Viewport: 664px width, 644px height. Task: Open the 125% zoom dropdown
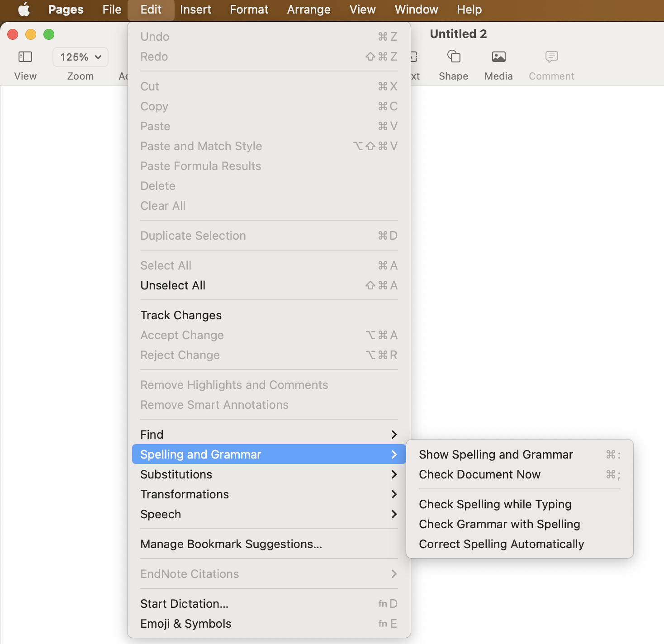coord(81,57)
